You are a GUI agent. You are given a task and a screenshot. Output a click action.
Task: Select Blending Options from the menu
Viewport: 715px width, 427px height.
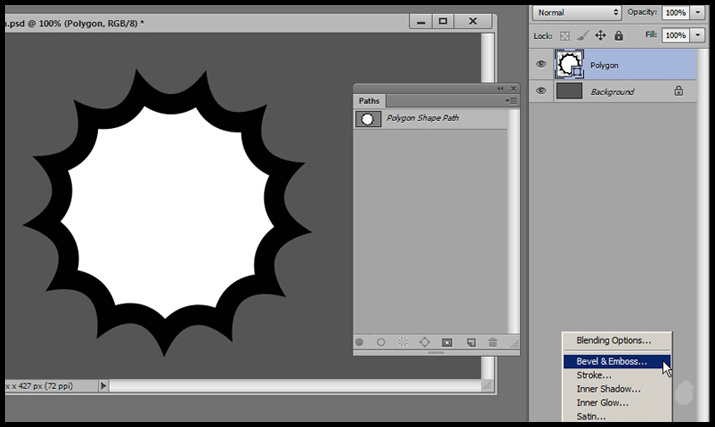pos(613,341)
